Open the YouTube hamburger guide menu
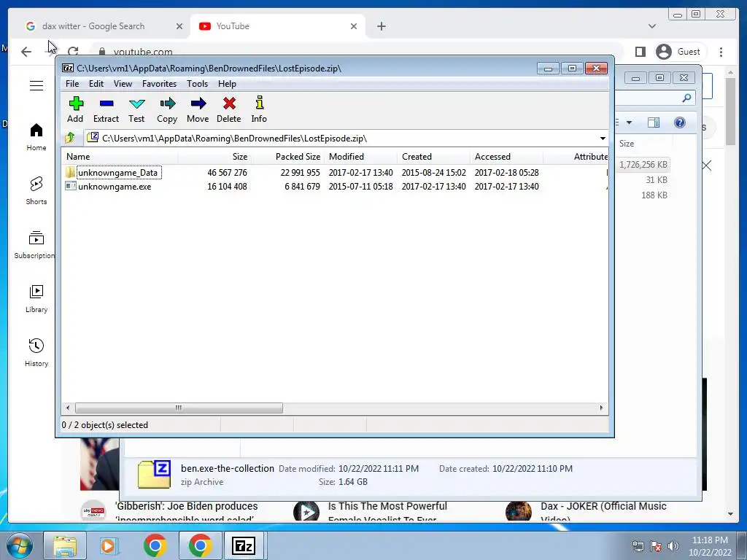The width and height of the screenshot is (747, 560). (36, 86)
